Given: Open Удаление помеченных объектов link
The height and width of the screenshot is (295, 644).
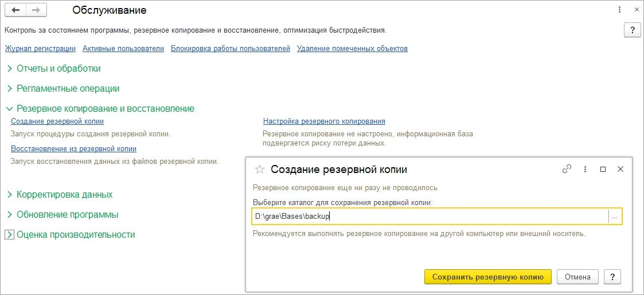Looking at the screenshot, I should pos(352,49).
